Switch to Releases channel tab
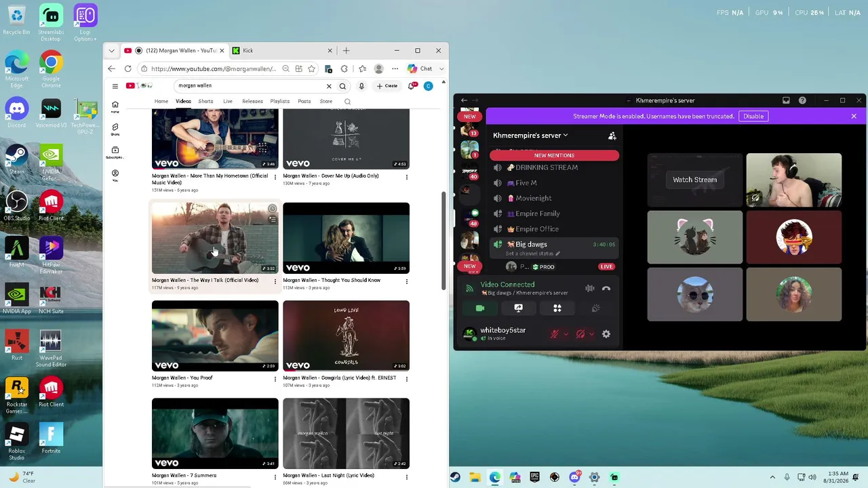Viewport: 868px width, 488px height. click(252, 102)
